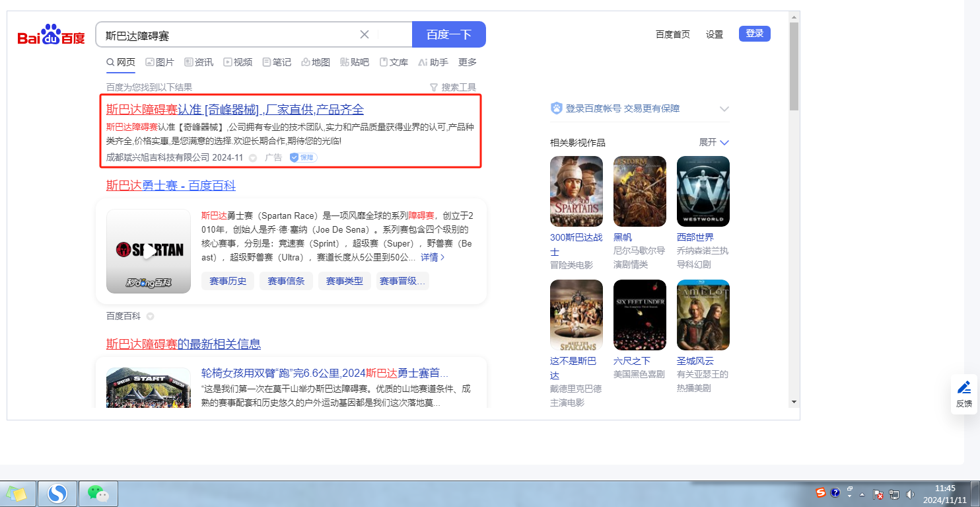Clear the search box with the X icon
Image resolution: width=980 pixels, height=507 pixels.
[x=365, y=34]
